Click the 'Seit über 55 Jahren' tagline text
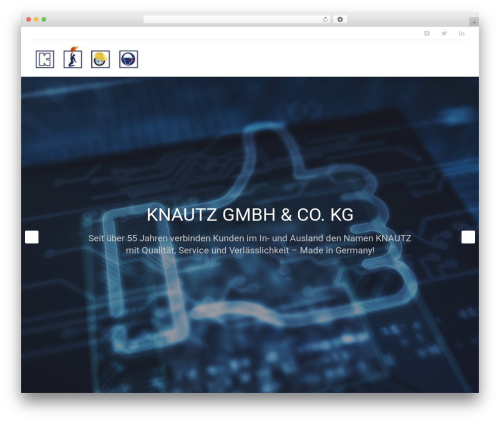 tap(250, 244)
